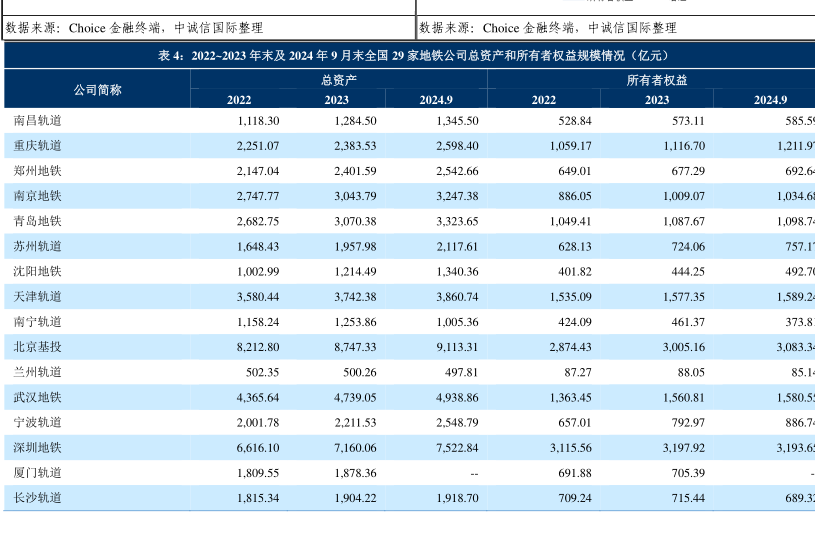815x545 pixels.
Task: Select the 北京基投 company name cell
Action: (x=38, y=347)
